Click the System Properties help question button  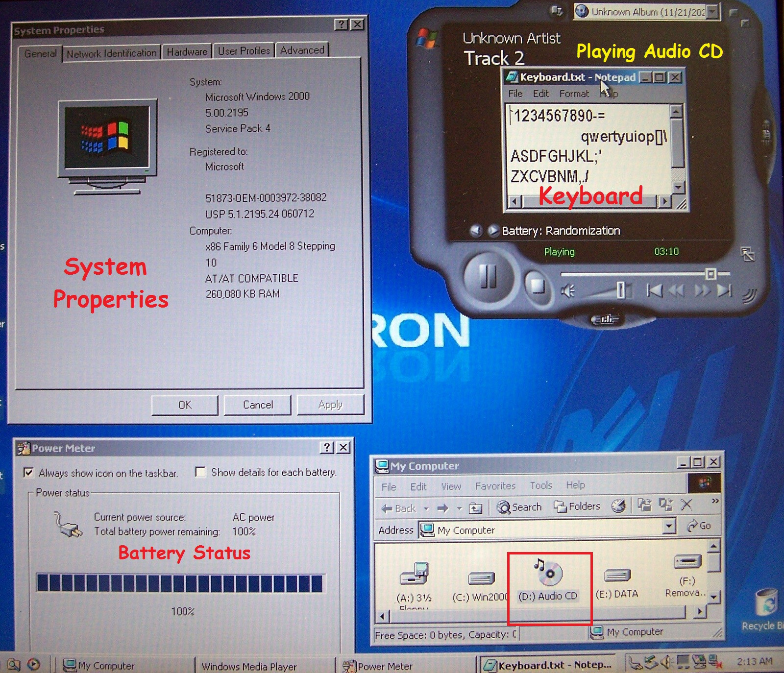(342, 24)
